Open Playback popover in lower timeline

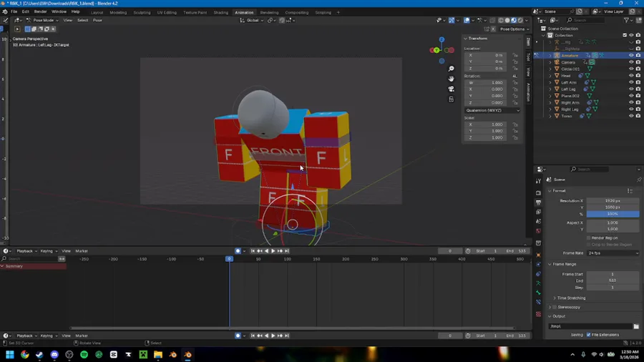pos(26,336)
